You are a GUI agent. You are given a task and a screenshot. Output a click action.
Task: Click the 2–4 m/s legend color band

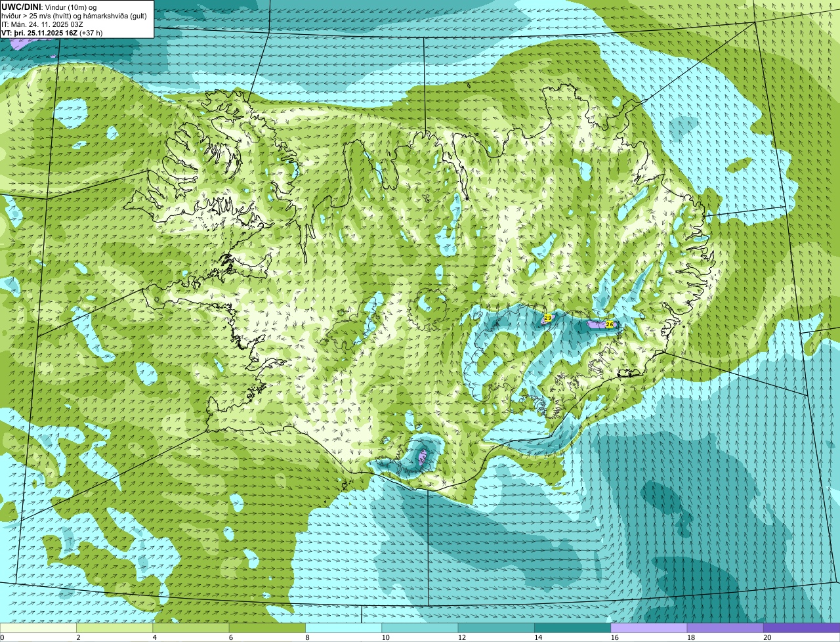pos(115,628)
